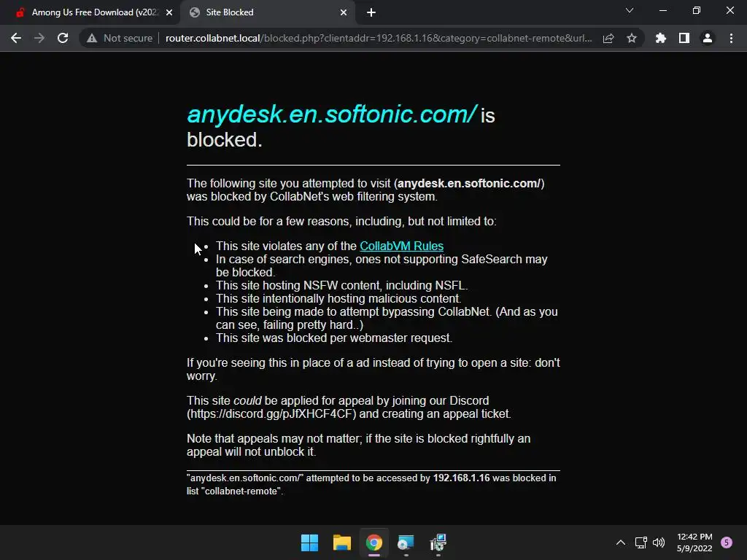The image size is (747, 560).
Task: Open the network status tray icon
Action: click(640, 542)
